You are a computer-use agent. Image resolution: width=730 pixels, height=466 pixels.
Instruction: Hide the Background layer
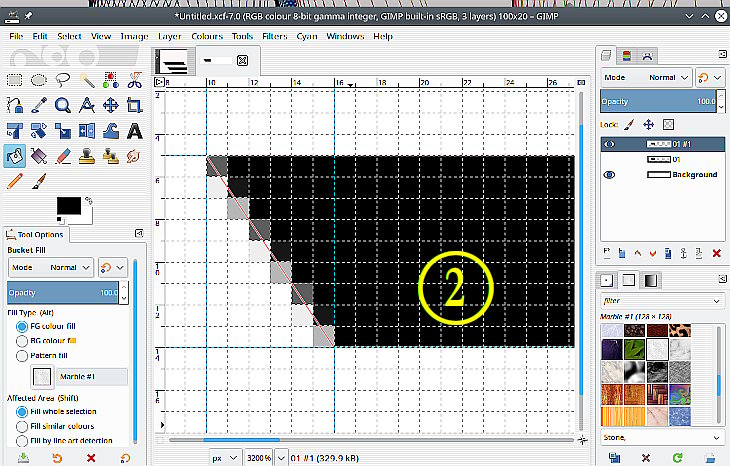click(x=609, y=175)
